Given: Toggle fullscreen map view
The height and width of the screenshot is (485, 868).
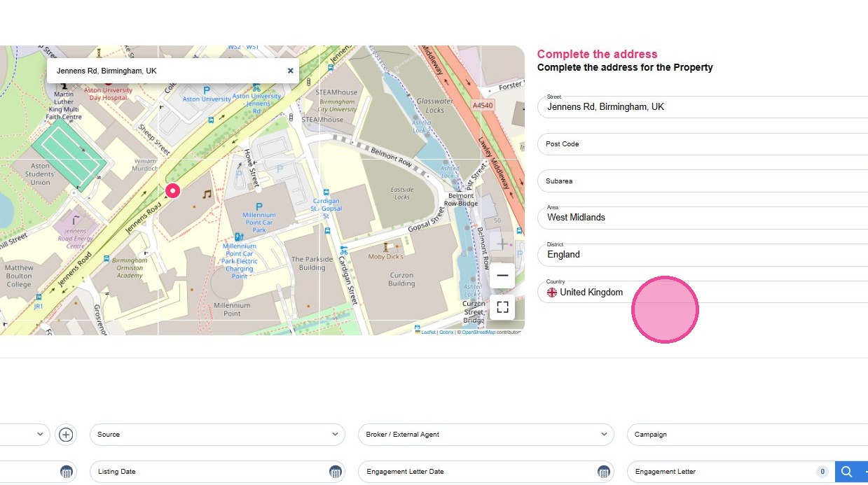Looking at the screenshot, I should coord(502,307).
